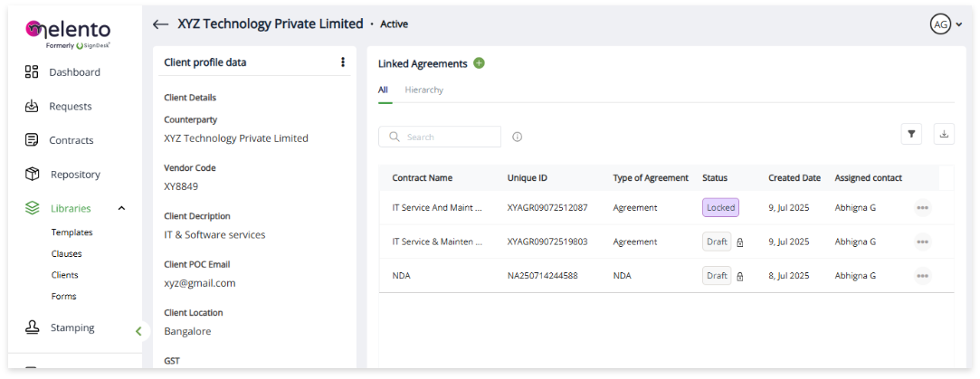The width and height of the screenshot is (980, 379).
Task: Navigate to Repository in the sidebar
Action: [75, 175]
